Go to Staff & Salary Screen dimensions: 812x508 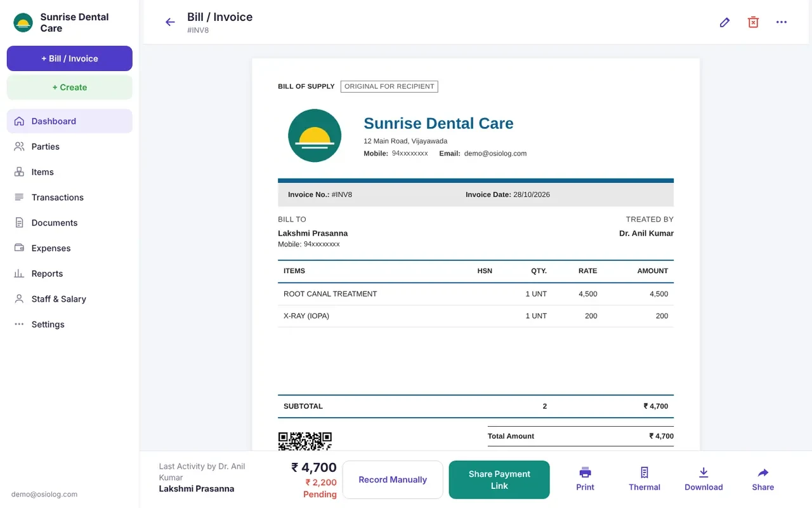click(70, 299)
